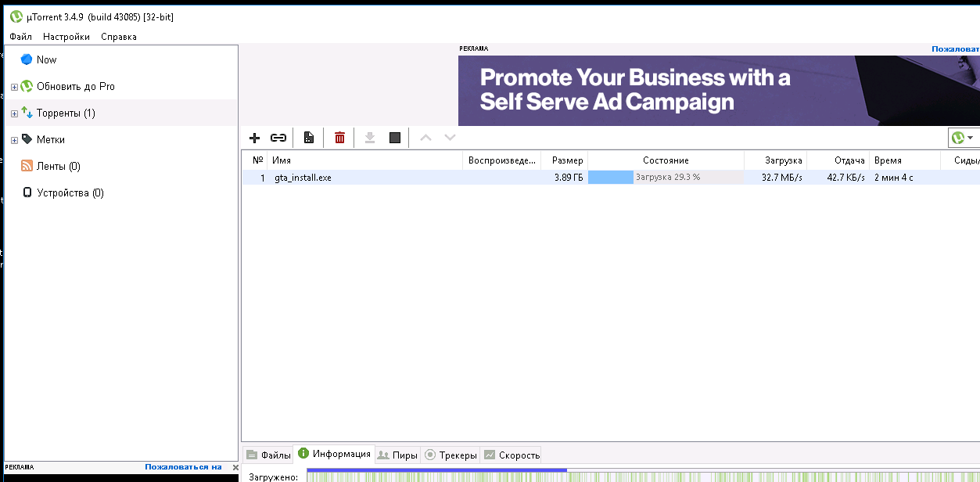The width and height of the screenshot is (980, 482).
Task: Click the 3.89 ГБ size cell
Action: pos(569,178)
